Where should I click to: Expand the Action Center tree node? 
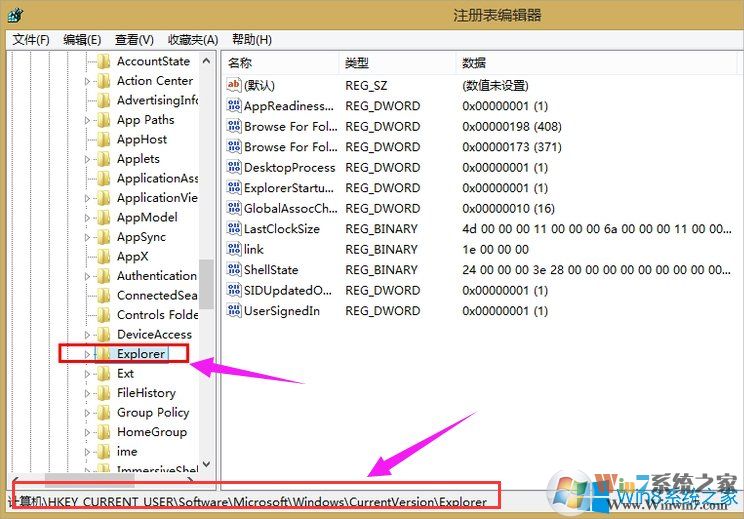pos(87,81)
